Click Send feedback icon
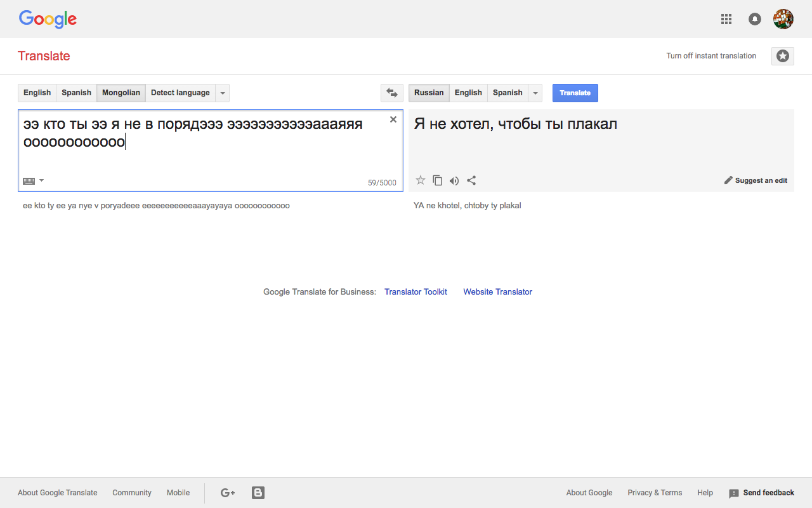Image resolution: width=812 pixels, height=508 pixels. [x=734, y=493]
